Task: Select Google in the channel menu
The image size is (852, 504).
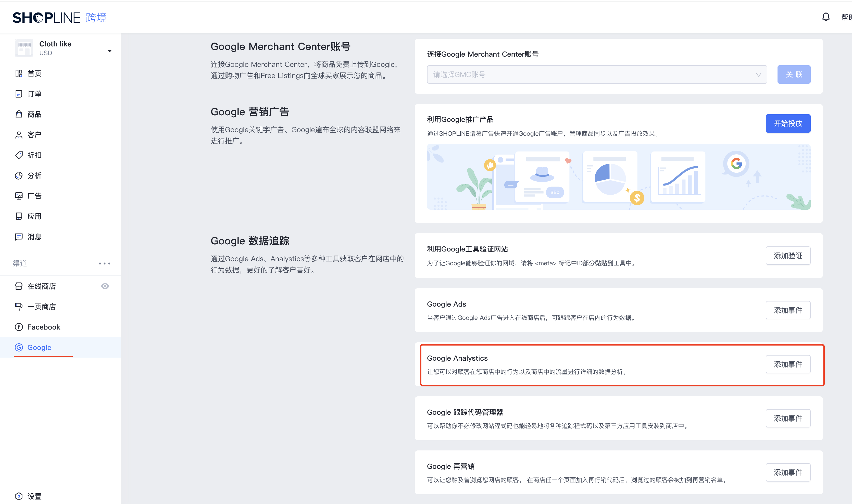Action: point(39,347)
